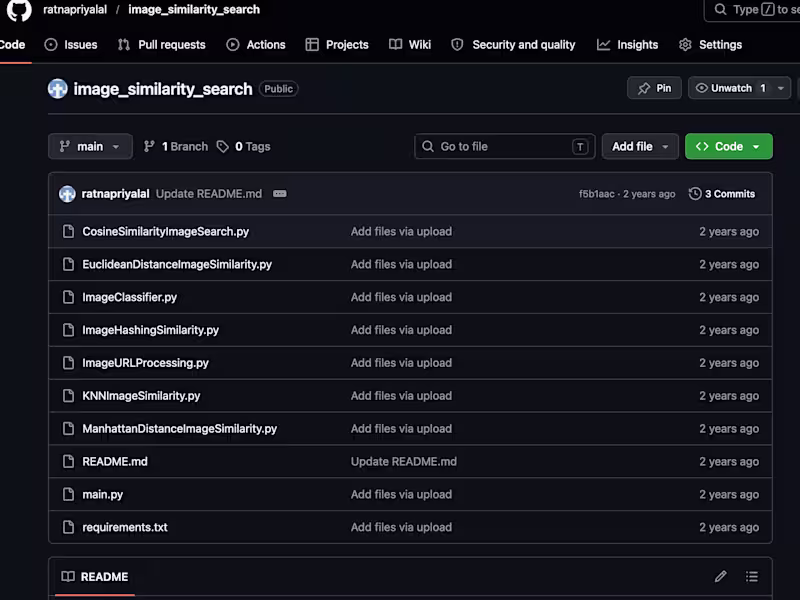Open EuclideanDistanceImageSimilarity.py file
800x600 pixels.
tap(177, 265)
